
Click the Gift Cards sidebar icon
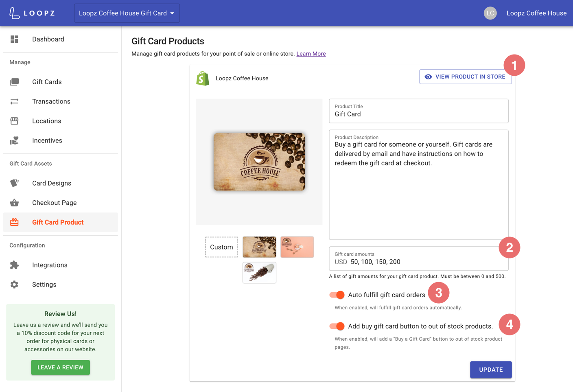pyautogui.click(x=14, y=82)
